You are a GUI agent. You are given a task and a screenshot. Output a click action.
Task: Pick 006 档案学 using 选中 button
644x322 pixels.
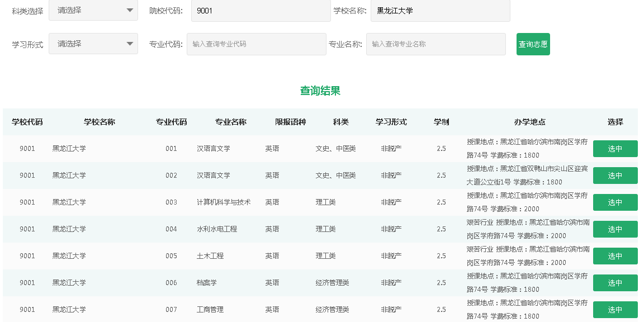[x=615, y=283]
